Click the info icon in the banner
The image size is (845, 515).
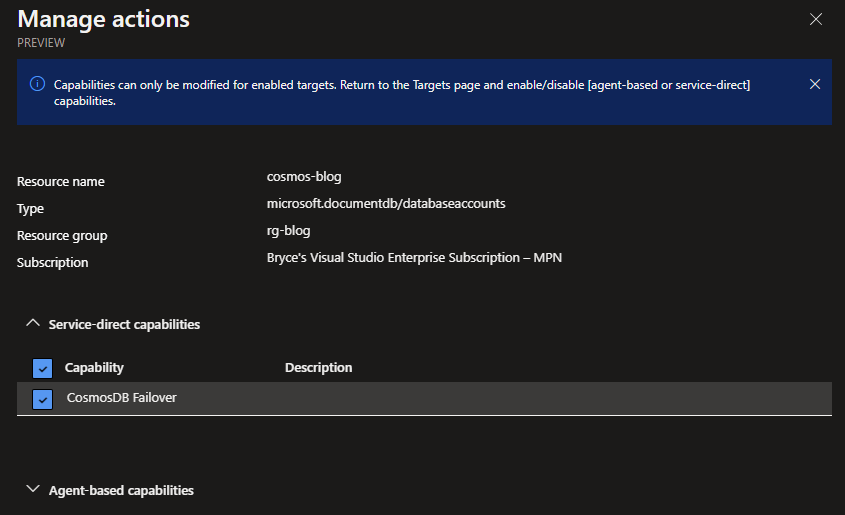37,85
